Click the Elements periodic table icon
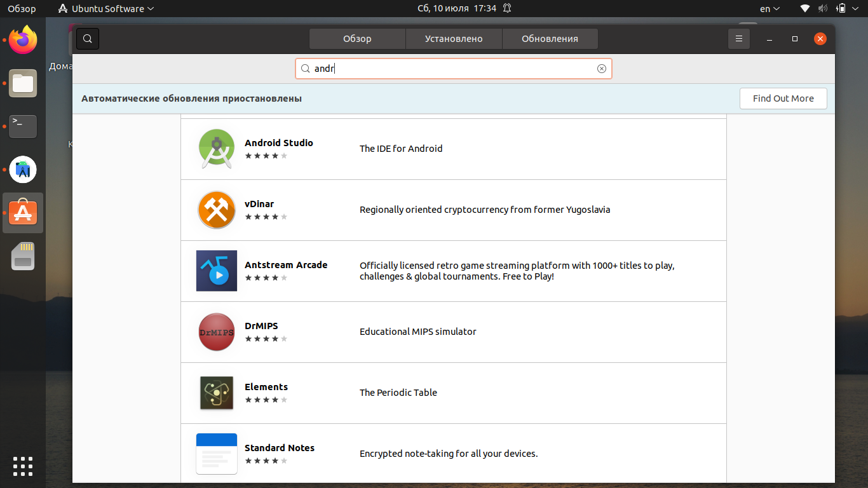This screenshot has height=488, width=868. coord(217,393)
